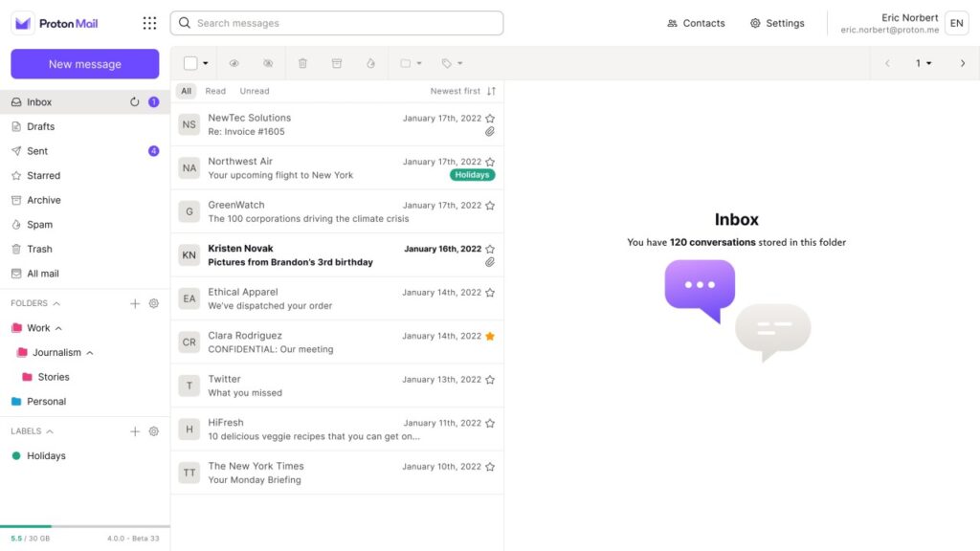Open the Proton app switcher grid
Image resolution: width=980 pixels, height=551 pixels.
pyautogui.click(x=149, y=23)
